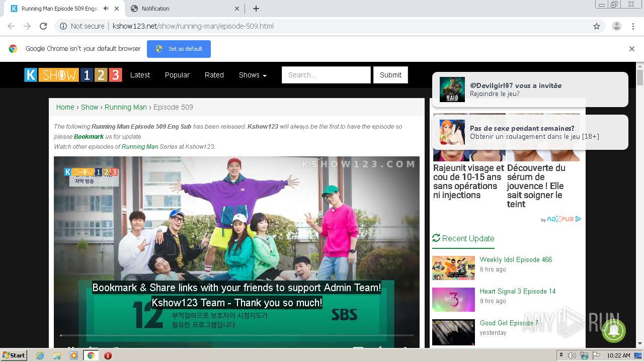Open the Popular shows page
Screen dimensions: 644x362
tap(177, 75)
